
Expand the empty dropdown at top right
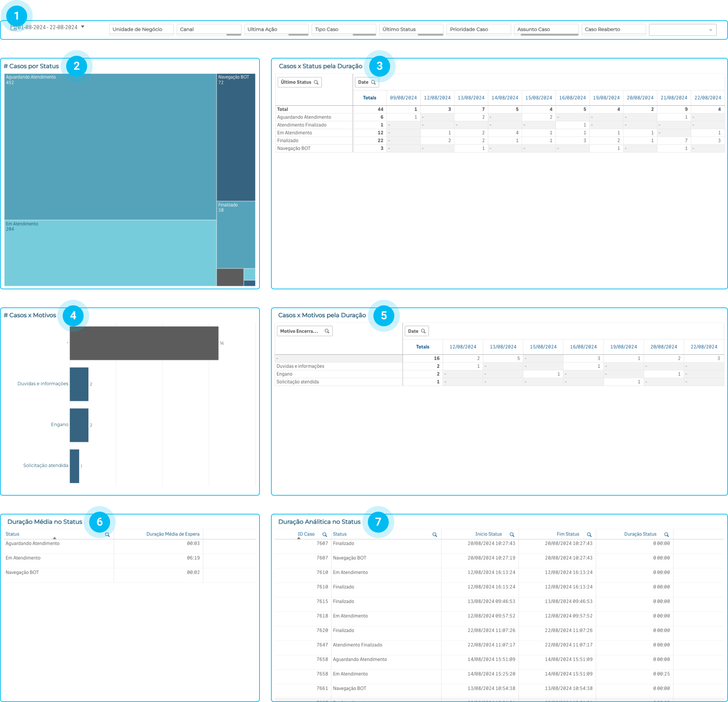coord(711,30)
